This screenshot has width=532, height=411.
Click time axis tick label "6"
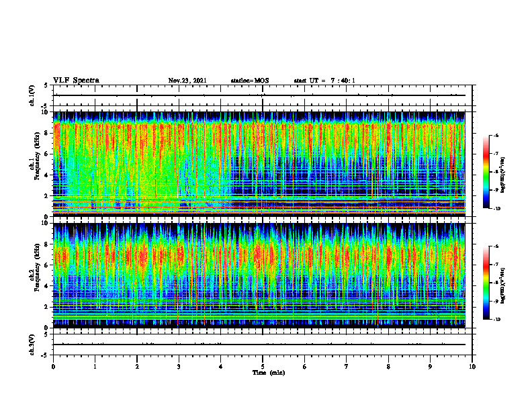coord(305,367)
